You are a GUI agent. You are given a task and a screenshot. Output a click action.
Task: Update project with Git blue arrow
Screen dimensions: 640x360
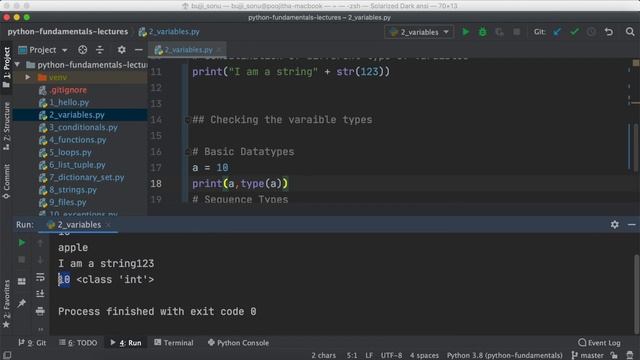coord(557,32)
